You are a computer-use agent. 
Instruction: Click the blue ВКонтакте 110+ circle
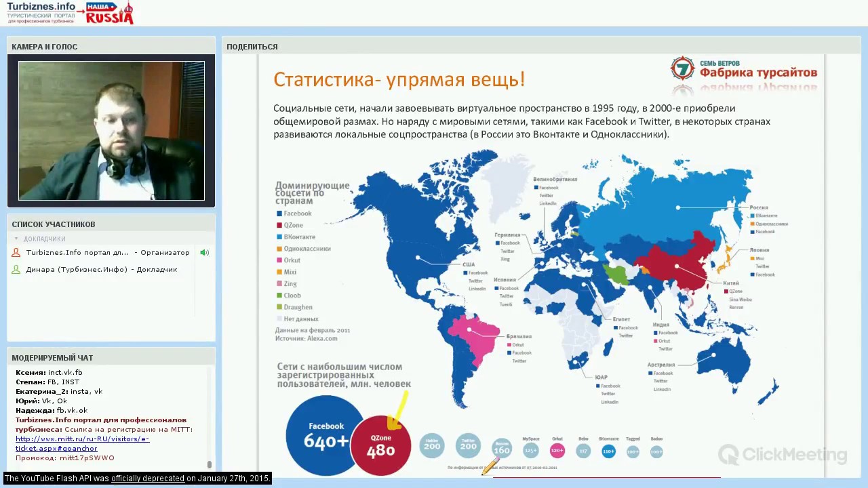[608, 451]
